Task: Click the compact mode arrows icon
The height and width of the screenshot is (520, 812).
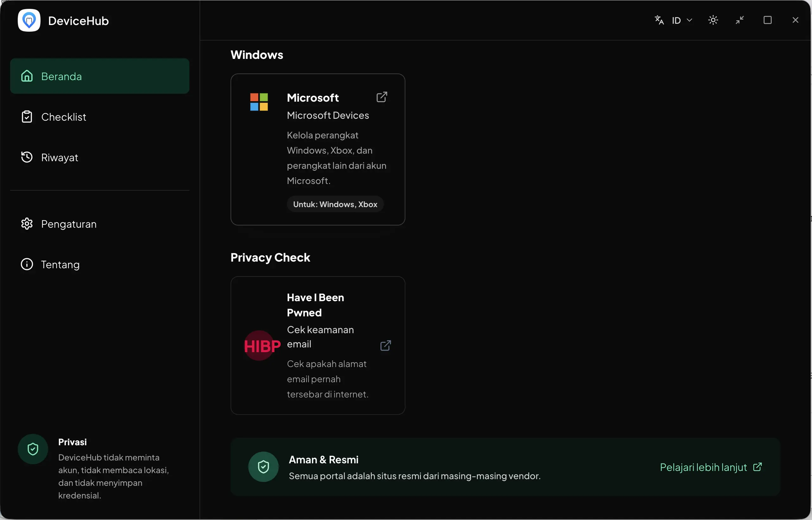Action: click(x=740, y=20)
